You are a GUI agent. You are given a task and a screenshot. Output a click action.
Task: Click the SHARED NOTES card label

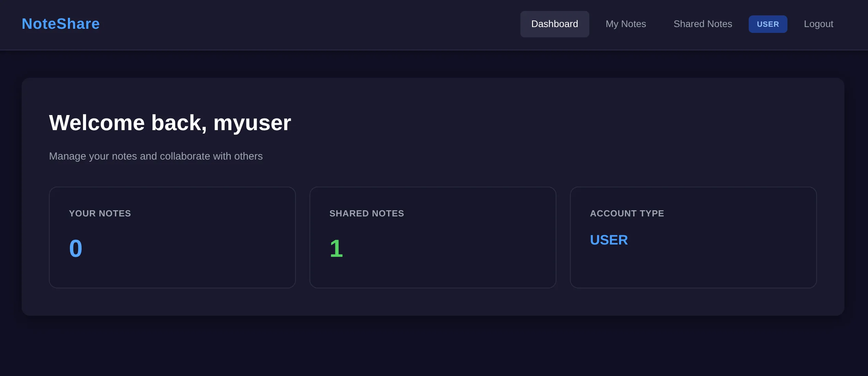[366, 213]
